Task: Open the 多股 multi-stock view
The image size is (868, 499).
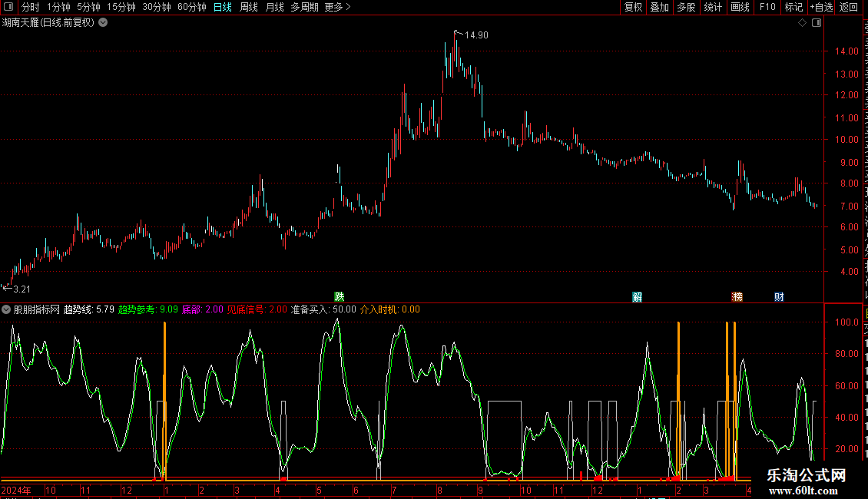Action: [x=686, y=7]
